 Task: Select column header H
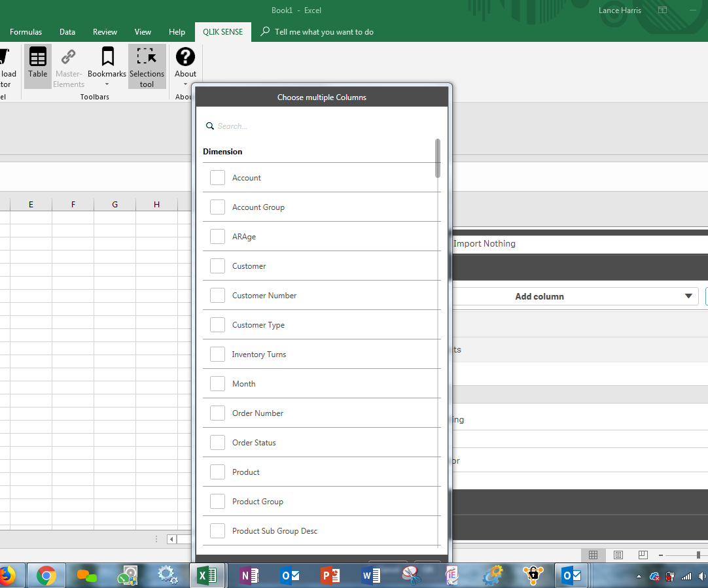(x=156, y=205)
